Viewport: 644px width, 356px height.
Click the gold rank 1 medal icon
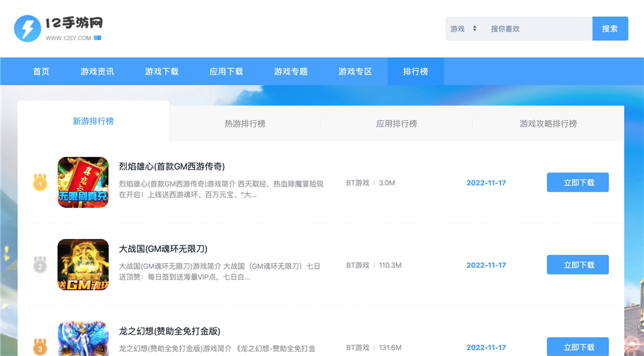coord(40,184)
